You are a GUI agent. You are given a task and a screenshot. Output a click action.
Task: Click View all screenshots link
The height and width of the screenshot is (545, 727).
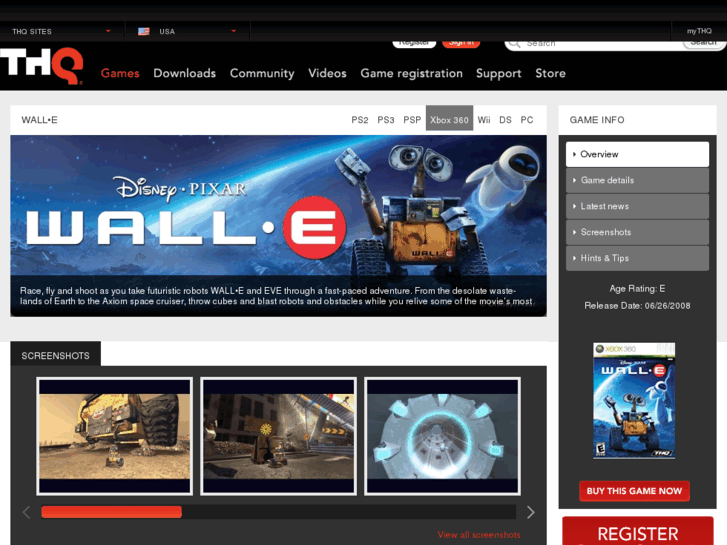(479, 535)
